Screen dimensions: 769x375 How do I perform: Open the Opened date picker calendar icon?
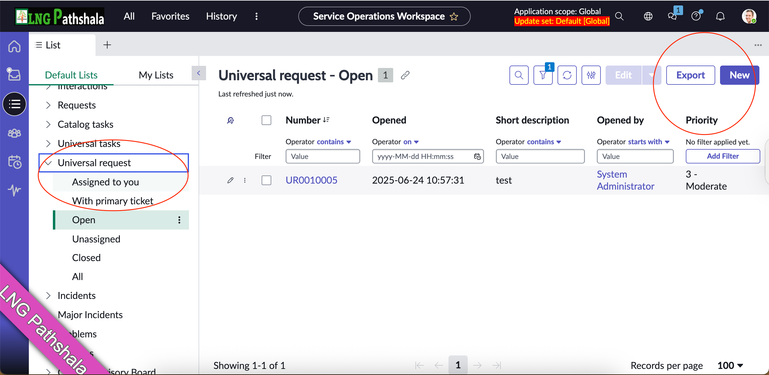coord(477,156)
